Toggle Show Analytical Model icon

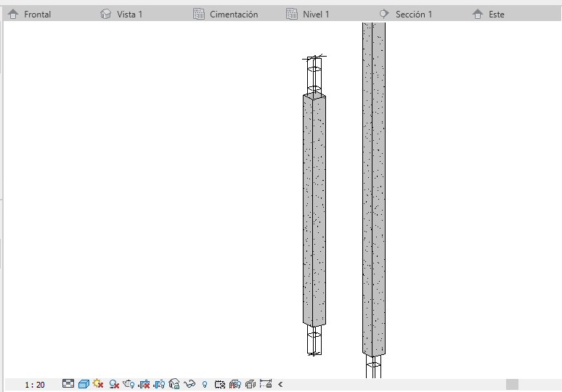pyautogui.click(x=235, y=384)
